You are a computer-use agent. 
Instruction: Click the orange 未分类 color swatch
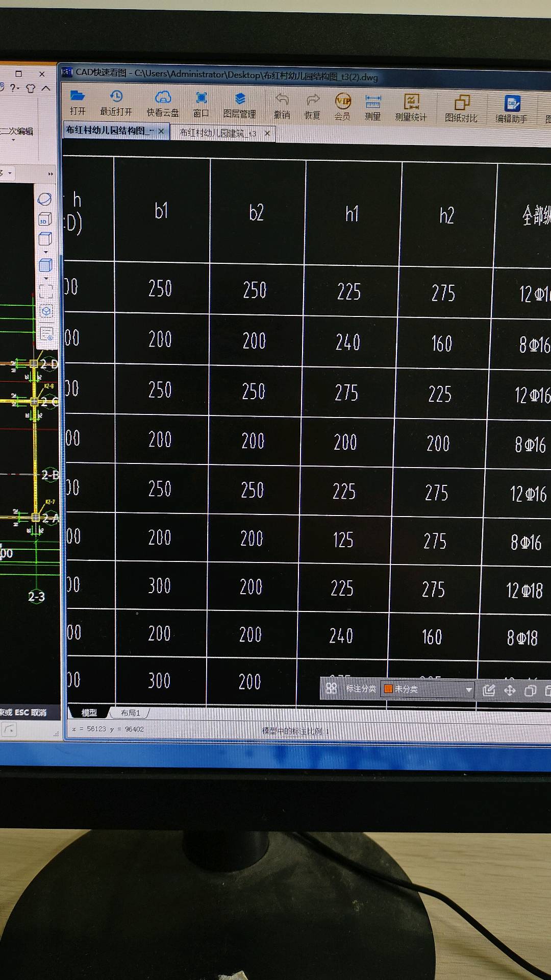coord(388,689)
